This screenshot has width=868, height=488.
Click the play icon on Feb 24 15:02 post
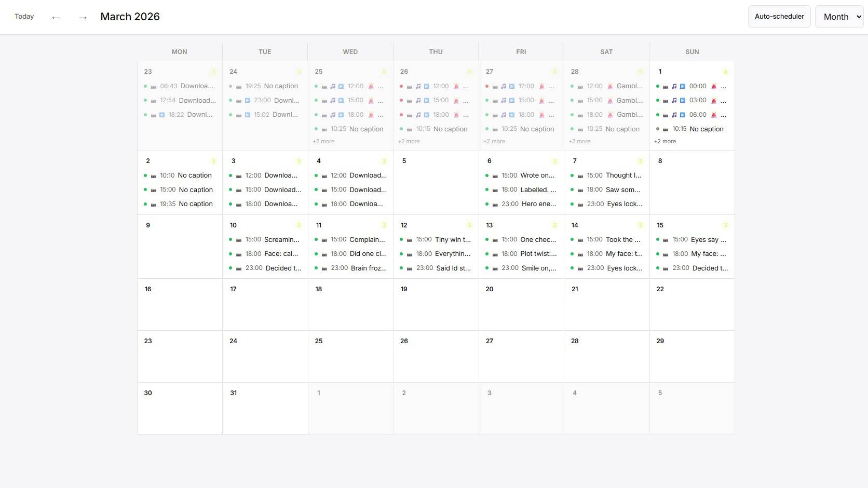tap(248, 115)
